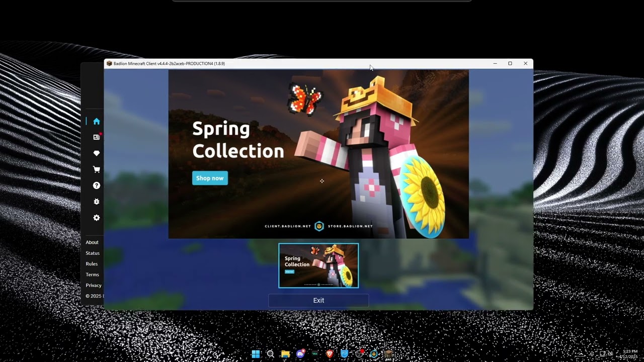Open the News icon in launcher sidebar
The width and height of the screenshot is (644, 362).
[97, 137]
